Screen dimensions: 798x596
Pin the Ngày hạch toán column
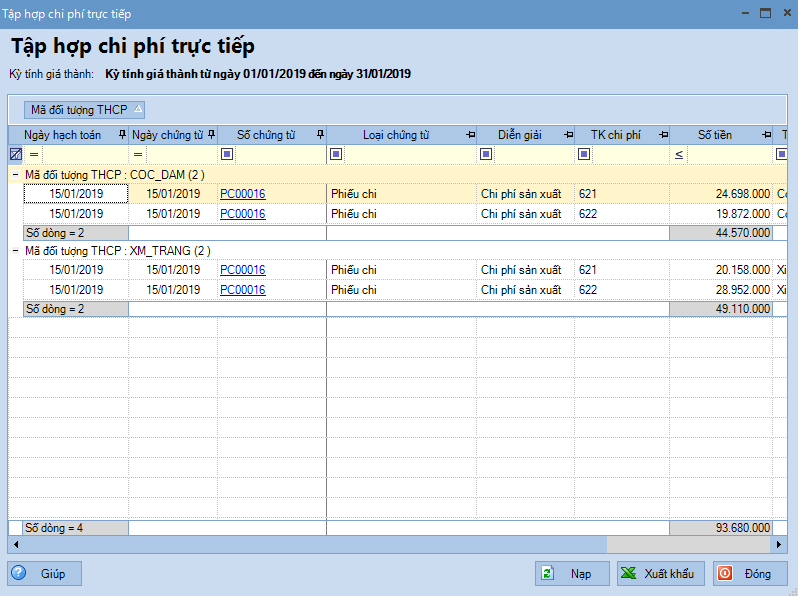122,135
